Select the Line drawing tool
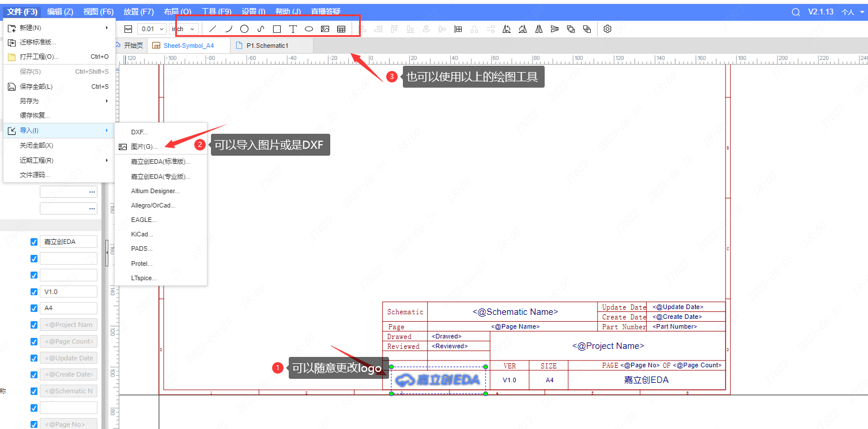 (x=213, y=29)
